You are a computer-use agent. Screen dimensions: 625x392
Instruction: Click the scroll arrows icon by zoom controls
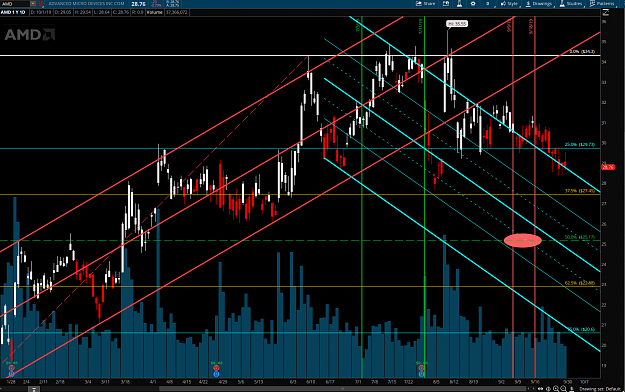pos(540,389)
